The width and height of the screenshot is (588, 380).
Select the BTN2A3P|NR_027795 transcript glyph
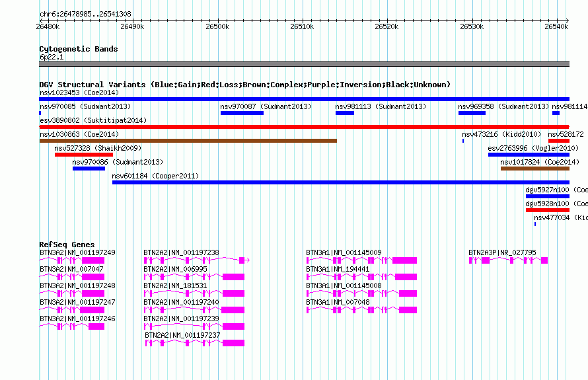(509, 260)
